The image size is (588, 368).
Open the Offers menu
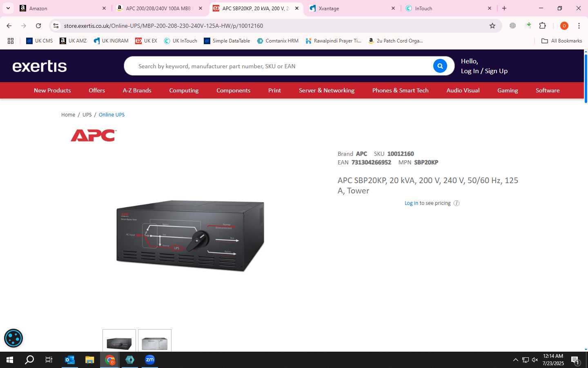click(x=97, y=90)
